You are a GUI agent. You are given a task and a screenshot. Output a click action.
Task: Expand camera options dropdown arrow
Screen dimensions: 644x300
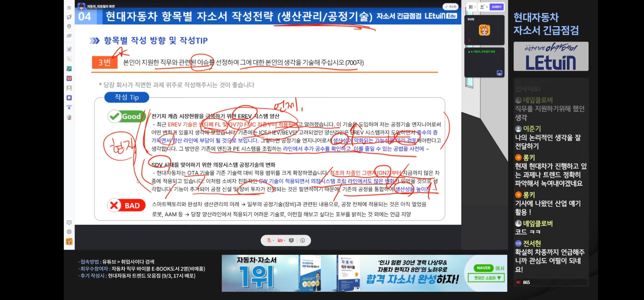coord(285,241)
